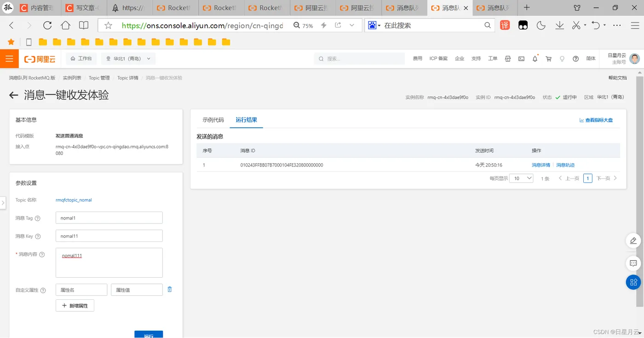This screenshot has width=644, height=338.
Task: Toggle the browser night mode moon icon
Action: tap(541, 25)
